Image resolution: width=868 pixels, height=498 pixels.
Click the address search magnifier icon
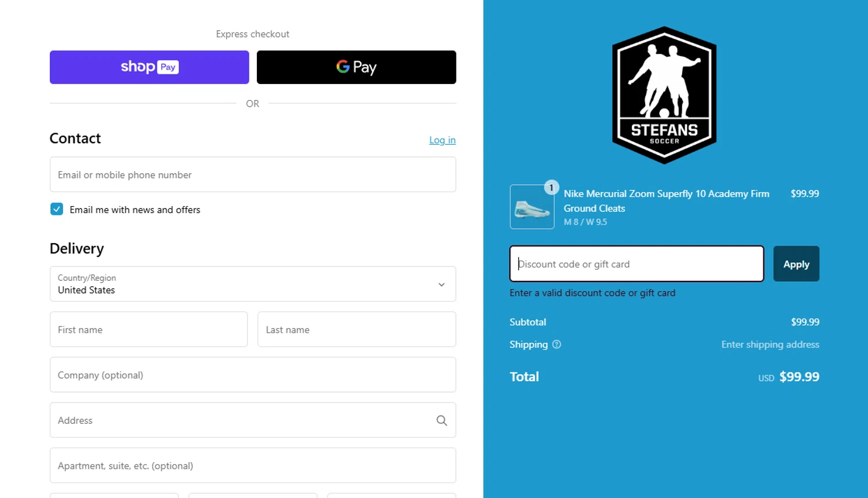[x=442, y=420]
